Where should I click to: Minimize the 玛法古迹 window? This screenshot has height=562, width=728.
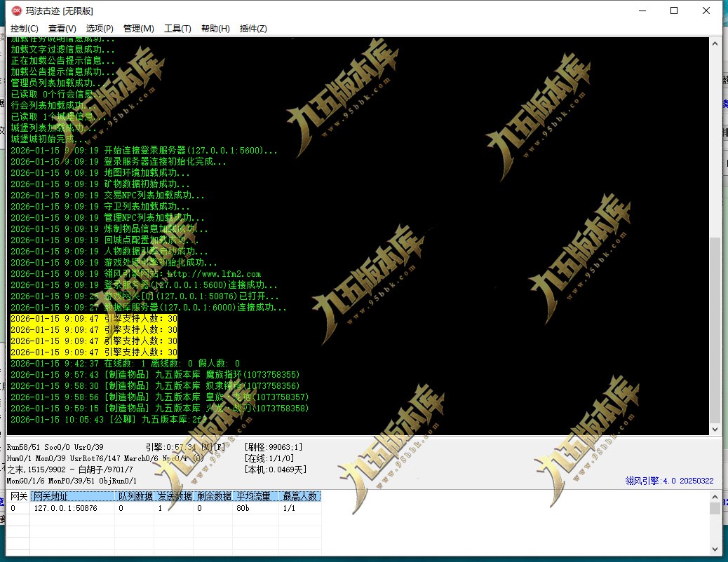click(x=642, y=11)
